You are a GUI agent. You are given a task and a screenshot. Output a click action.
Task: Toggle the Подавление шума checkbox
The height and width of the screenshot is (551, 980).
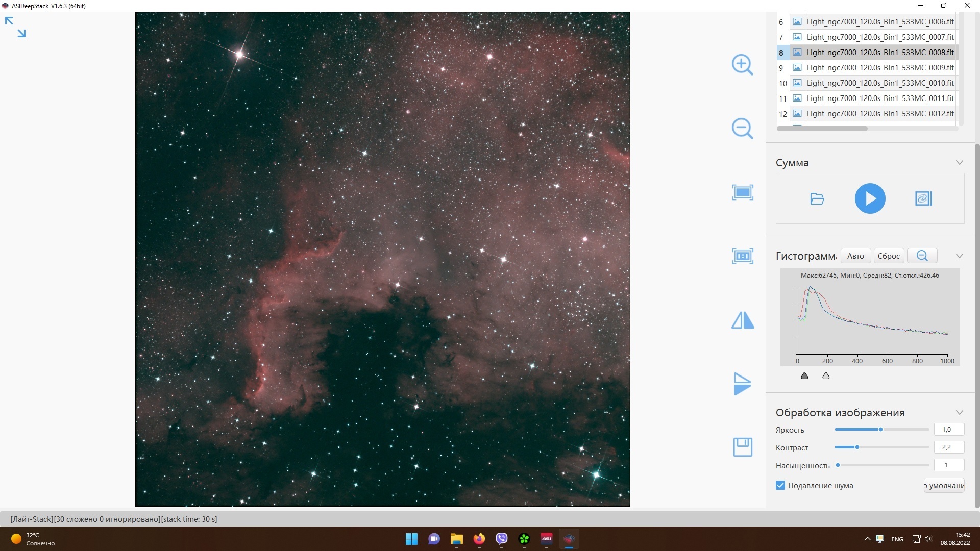(x=780, y=485)
